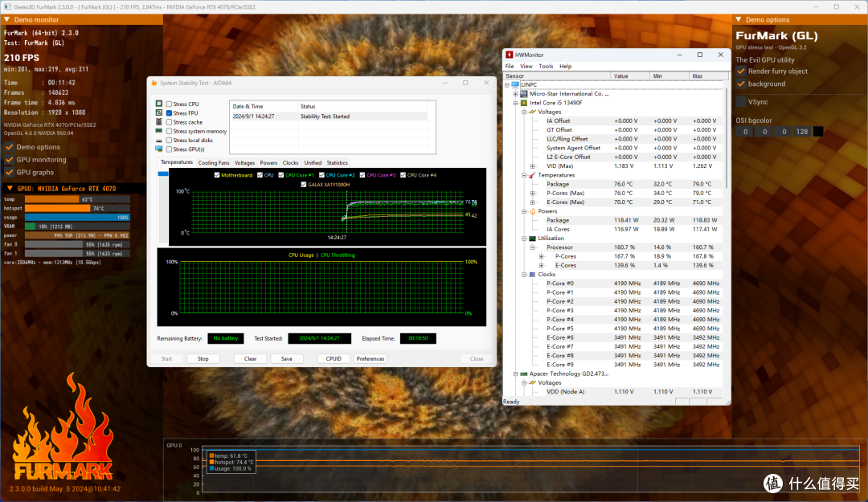
Task: Open AIDA64 Preferences button
Action: (371, 359)
